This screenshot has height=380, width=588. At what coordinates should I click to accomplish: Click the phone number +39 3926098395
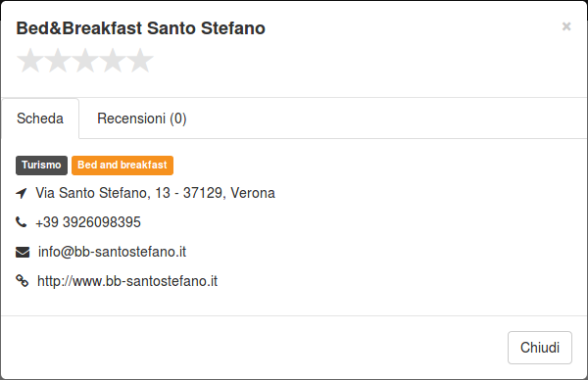coord(88,222)
